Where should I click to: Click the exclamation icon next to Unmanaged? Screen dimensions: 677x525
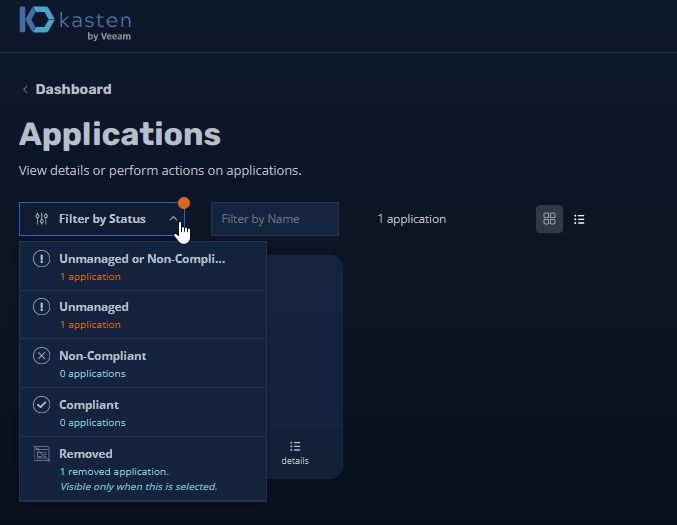coord(41,308)
